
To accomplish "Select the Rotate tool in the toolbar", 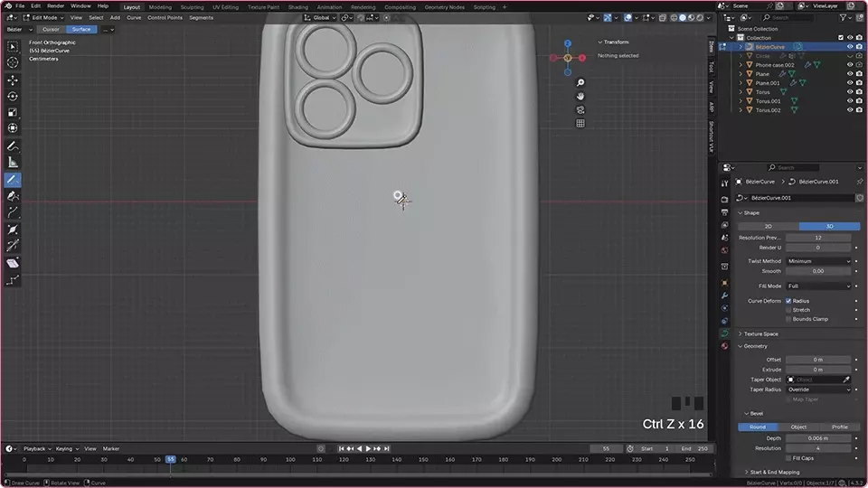I will coord(12,97).
